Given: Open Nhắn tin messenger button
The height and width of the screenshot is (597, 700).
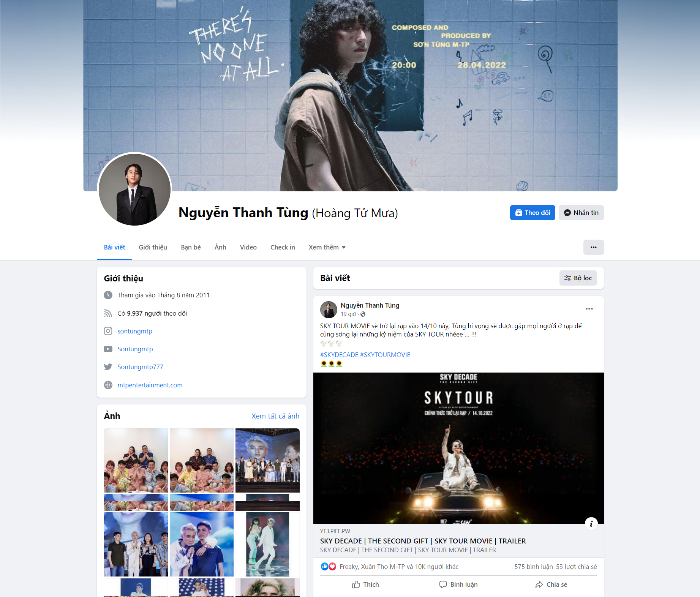Looking at the screenshot, I should click(x=581, y=213).
